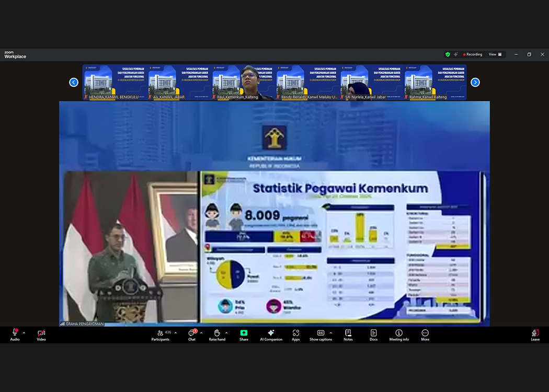Open the Participants panel

click(x=160, y=335)
